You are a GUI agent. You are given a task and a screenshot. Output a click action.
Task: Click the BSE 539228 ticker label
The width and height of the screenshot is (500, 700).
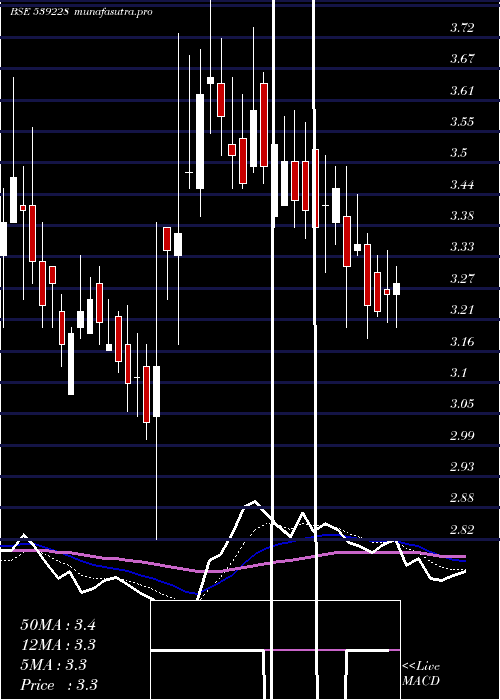point(39,12)
